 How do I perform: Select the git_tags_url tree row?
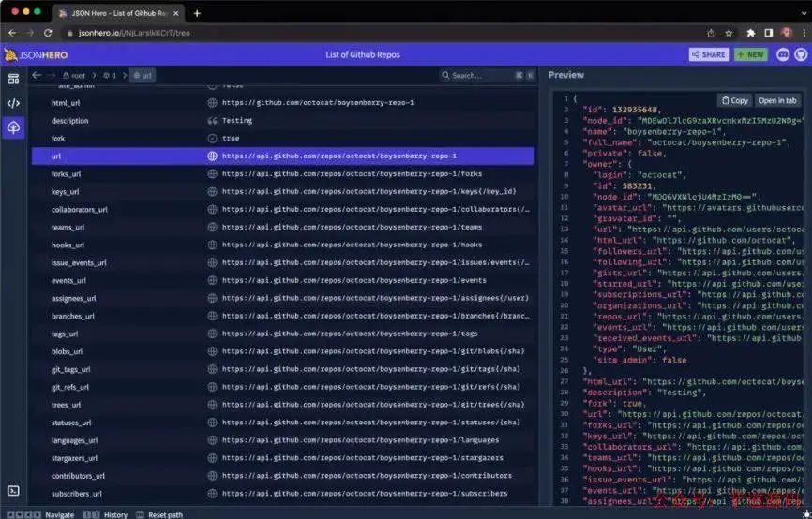283,369
